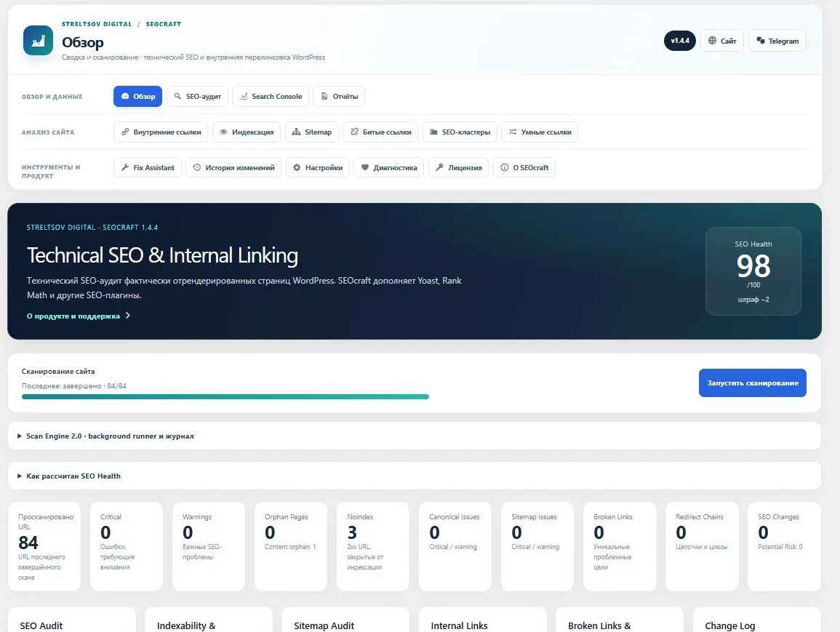The width and height of the screenshot is (840, 632).
Task: Open Fix Assistant wrench tool
Action: [148, 168]
